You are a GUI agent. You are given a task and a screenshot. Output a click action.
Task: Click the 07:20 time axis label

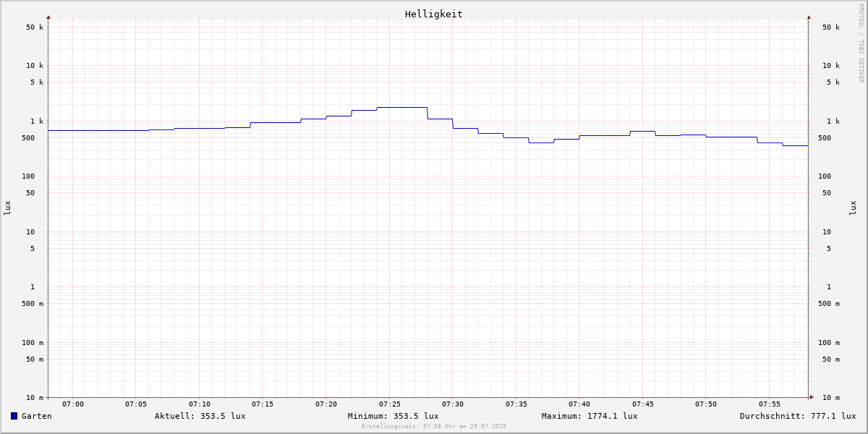[326, 404]
